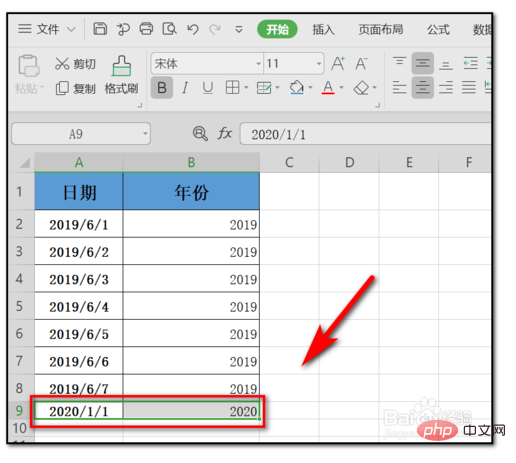Open the A9 name box dropdown
Screen dimensions: 516x463
coord(145,134)
